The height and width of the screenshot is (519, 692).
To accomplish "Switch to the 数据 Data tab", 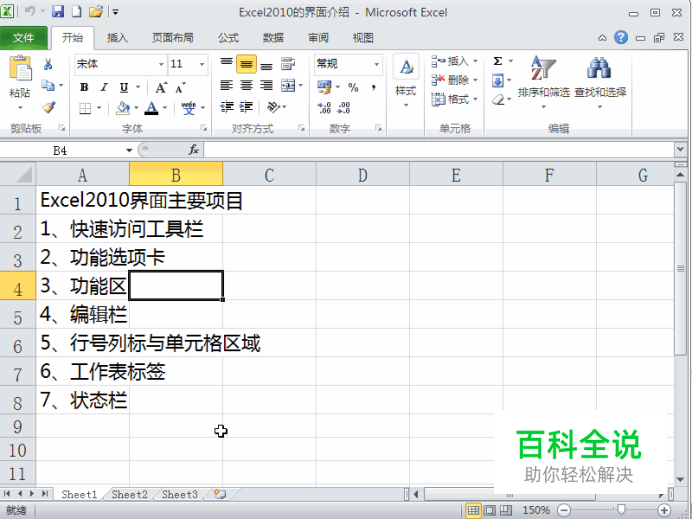I will click(274, 38).
